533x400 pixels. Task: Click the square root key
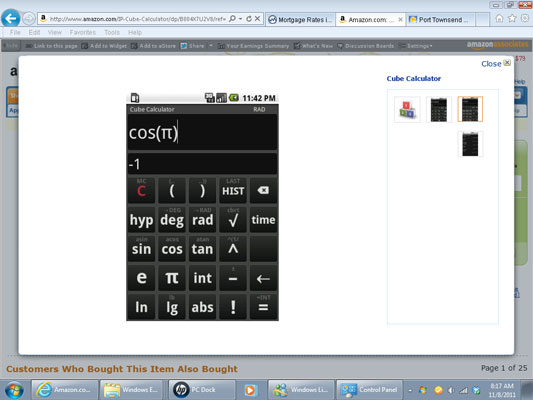click(233, 220)
